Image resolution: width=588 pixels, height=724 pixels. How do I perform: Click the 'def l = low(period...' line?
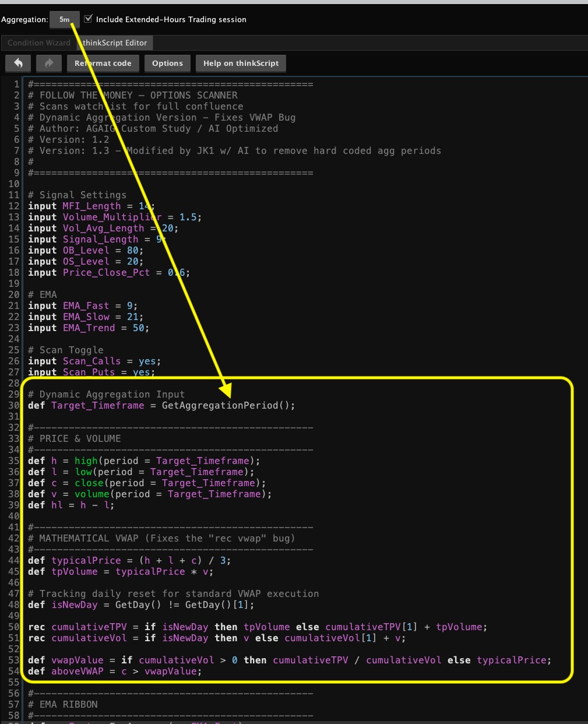(141, 472)
